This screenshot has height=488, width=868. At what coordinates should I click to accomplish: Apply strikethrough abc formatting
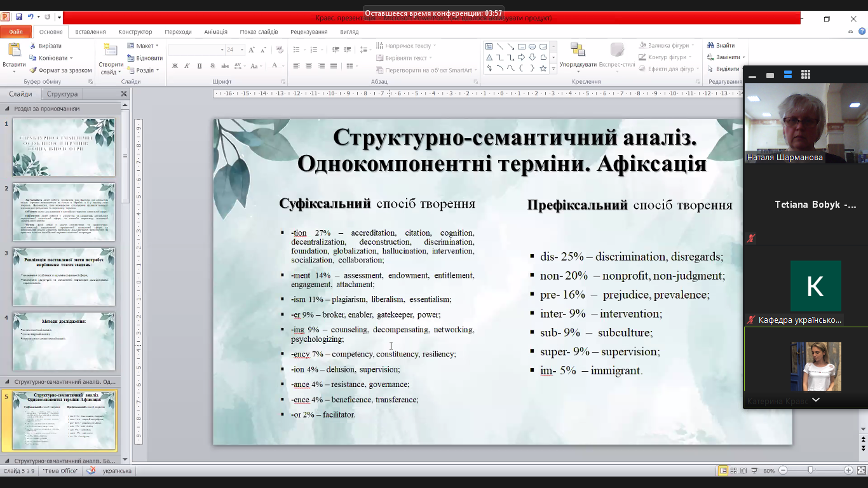[x=225, y=65]
